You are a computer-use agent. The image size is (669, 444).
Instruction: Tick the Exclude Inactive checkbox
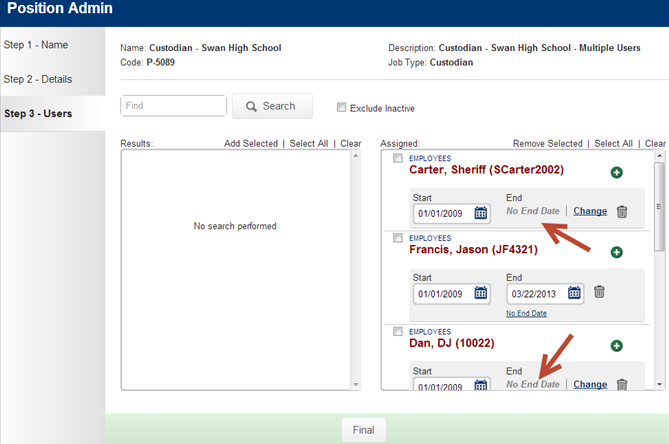(341, 107)
